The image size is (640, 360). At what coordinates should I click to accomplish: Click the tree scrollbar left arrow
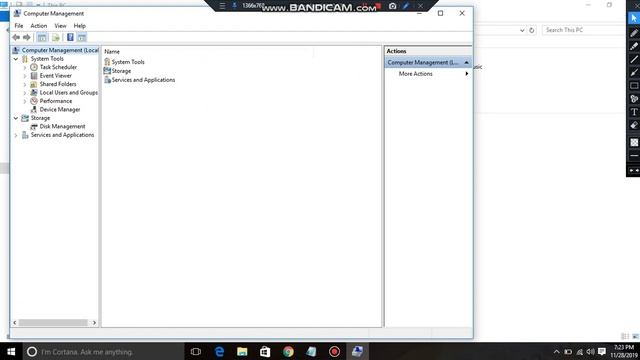point(15,323)
